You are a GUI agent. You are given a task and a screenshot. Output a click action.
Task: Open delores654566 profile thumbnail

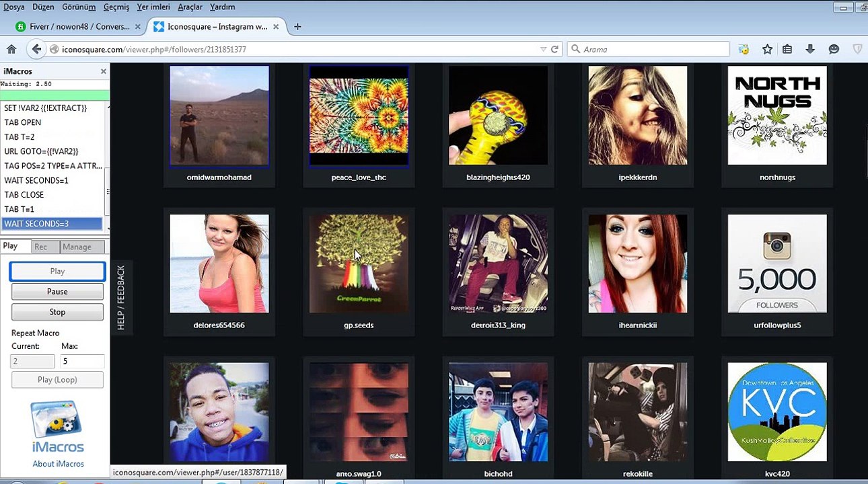coord(219,264)
